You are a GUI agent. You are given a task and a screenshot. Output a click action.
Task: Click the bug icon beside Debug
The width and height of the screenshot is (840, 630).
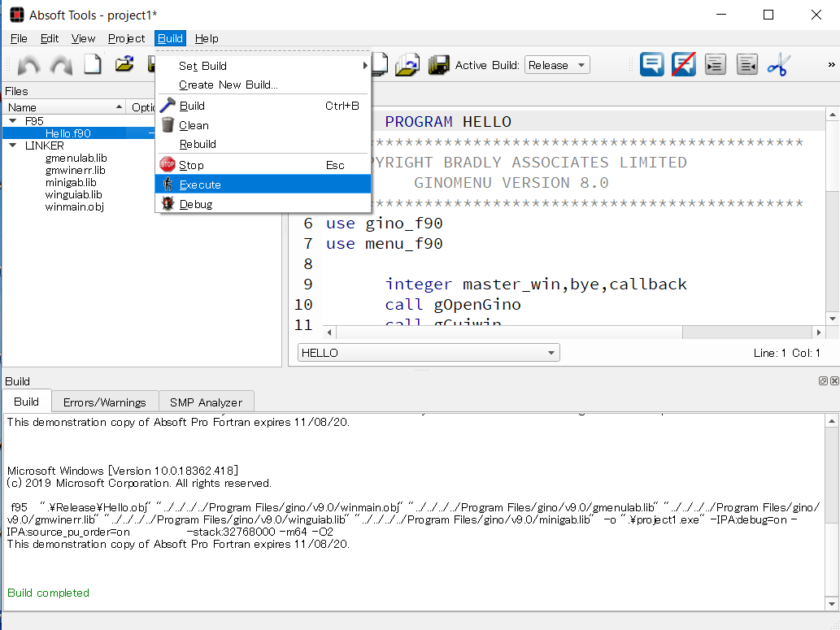tap(168, 203)
